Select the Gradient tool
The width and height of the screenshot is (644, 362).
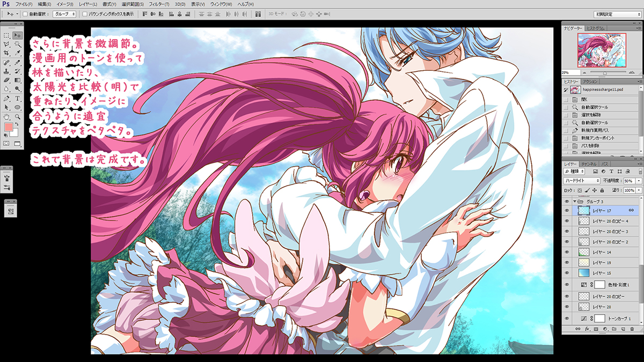(18, 80)
